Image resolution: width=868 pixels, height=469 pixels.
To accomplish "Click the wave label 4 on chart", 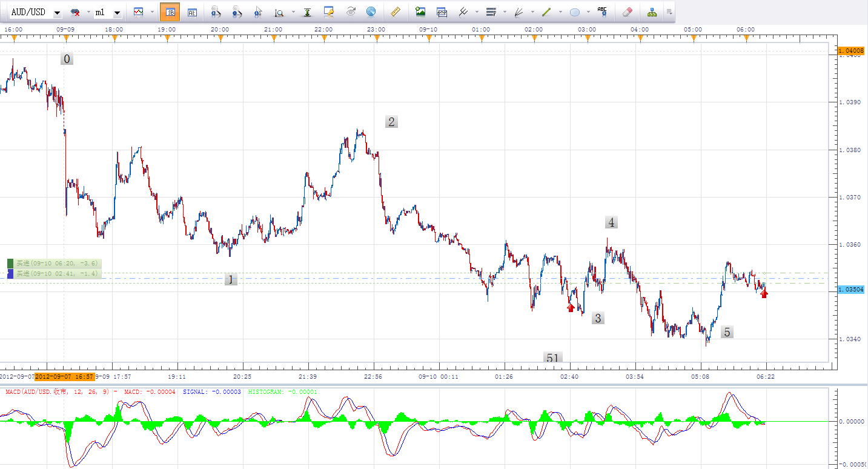I will coord(611,222).
